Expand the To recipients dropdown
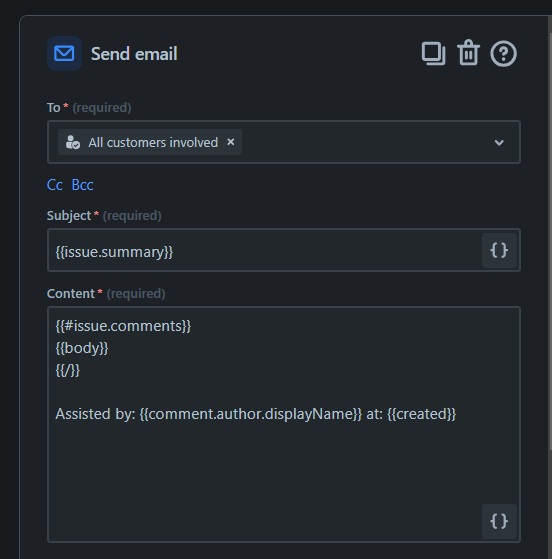Screen dimensions: 552x559 [x=499, y=143]
